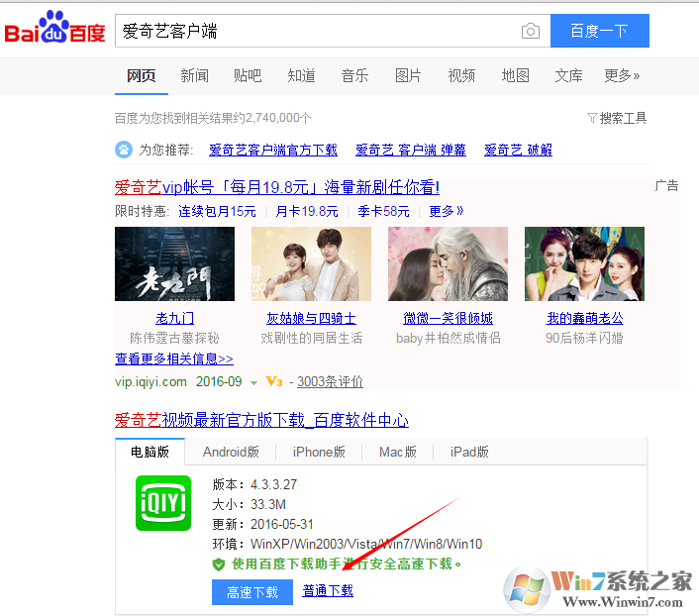Click the 月卡19.8元 offer link
Image resolution: width=699 pixels, height=616 pixels.
307,211
